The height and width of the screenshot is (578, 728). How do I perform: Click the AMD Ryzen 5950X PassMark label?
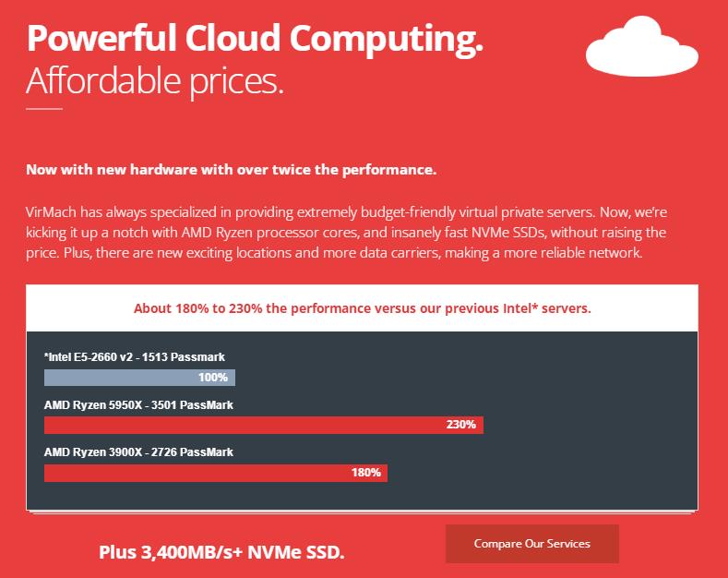pyautogui.click(x=138, y=404)
